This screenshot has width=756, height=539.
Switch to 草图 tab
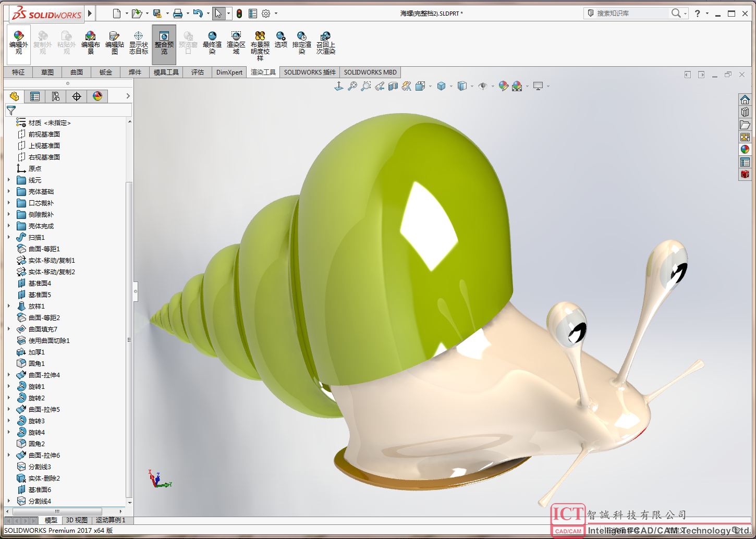click(x=47, y=72)
